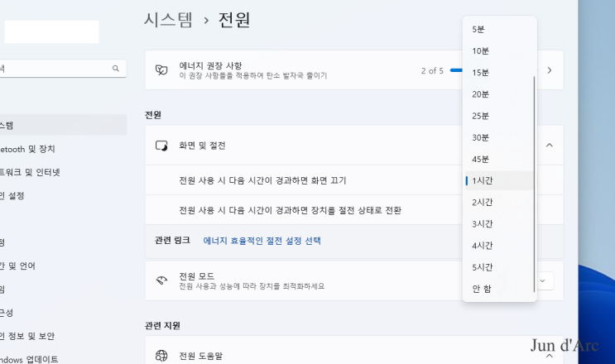Click the 전원 모드 gauge icon
The width and height of the screenshot is (615, 364).
click(x=161, y=280)
